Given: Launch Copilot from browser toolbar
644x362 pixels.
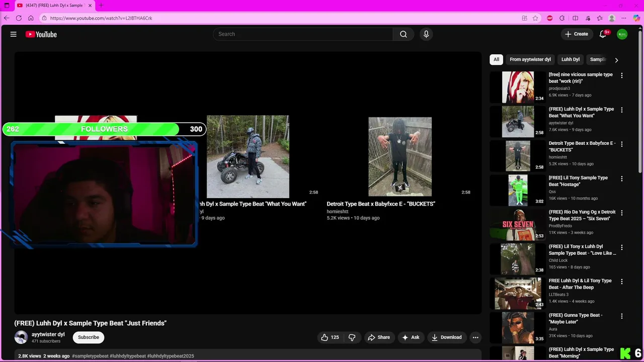Looking at the screenshot, I should tap(636, 18).
